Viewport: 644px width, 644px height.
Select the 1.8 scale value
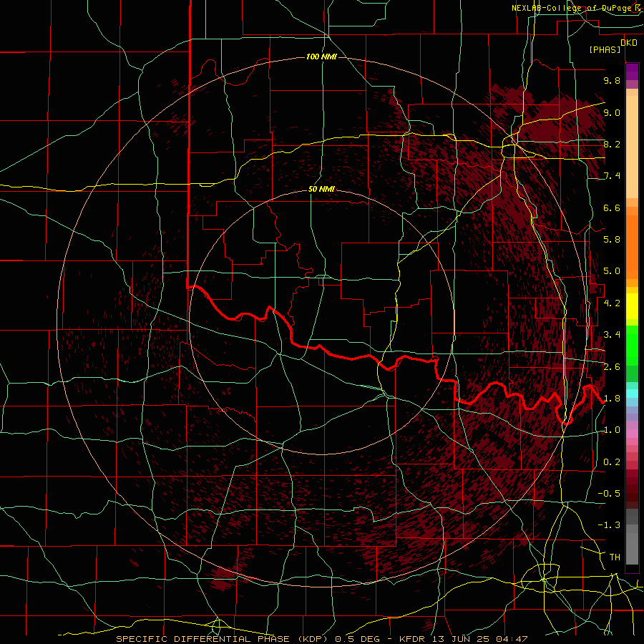[612, 399]
